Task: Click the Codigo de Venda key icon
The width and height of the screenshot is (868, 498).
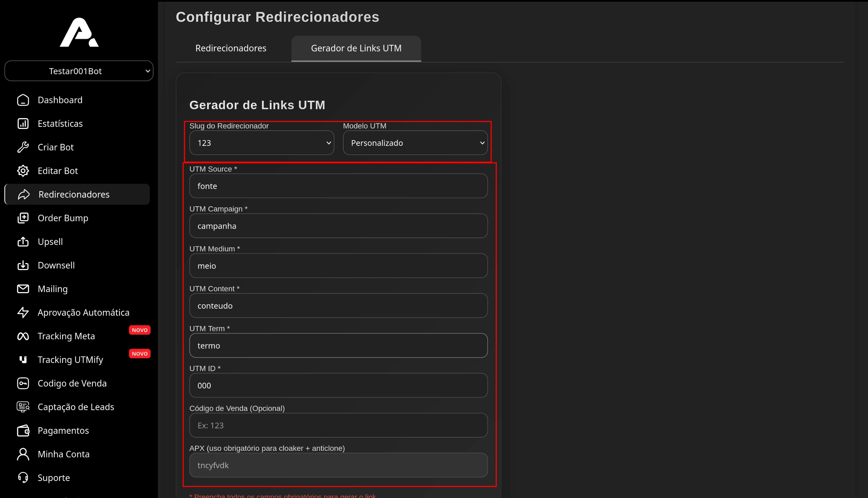Action: pos(23,383)
